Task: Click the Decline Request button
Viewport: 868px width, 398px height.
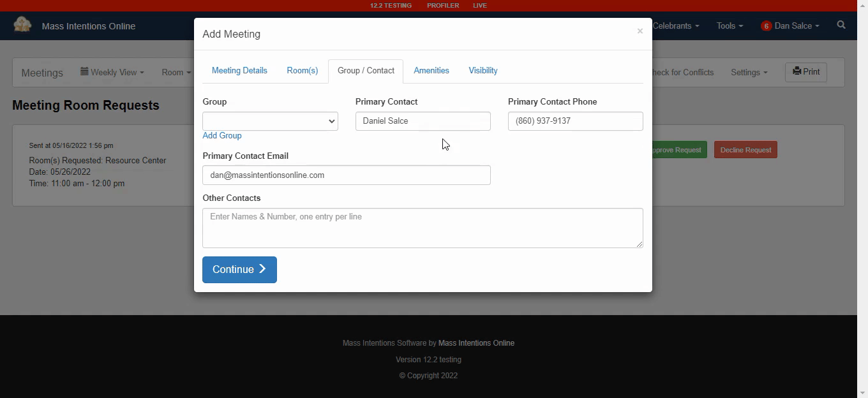Action: click(x=745, y=150)
